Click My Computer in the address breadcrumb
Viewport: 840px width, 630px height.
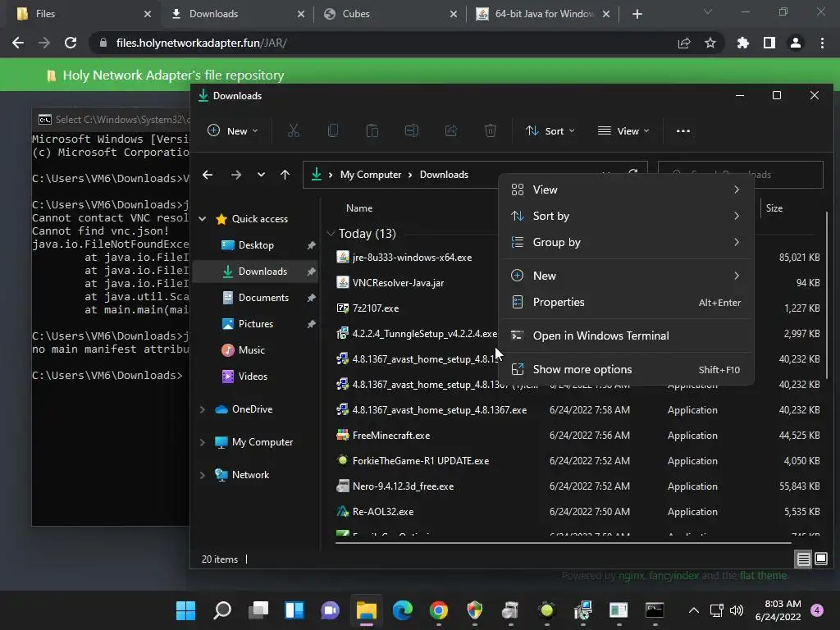tap(371, 175)
